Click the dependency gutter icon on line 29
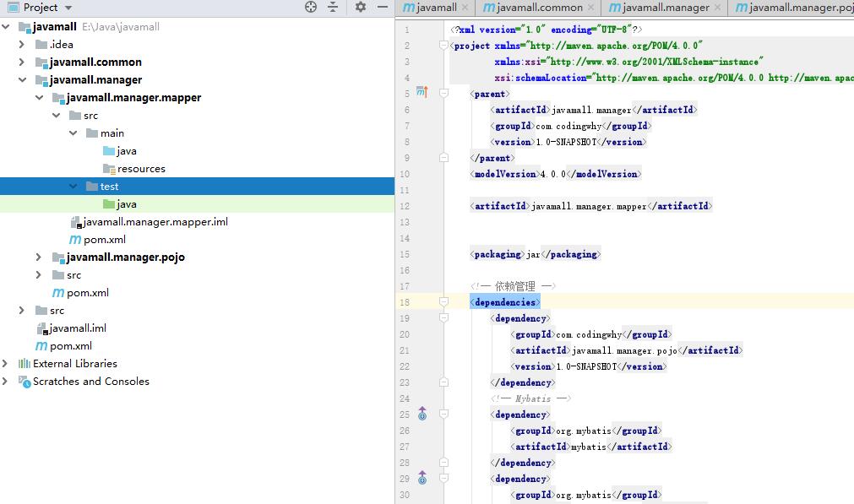Image resolution: width=854 pixels, height=504 pixels. (x=422, y=479)
